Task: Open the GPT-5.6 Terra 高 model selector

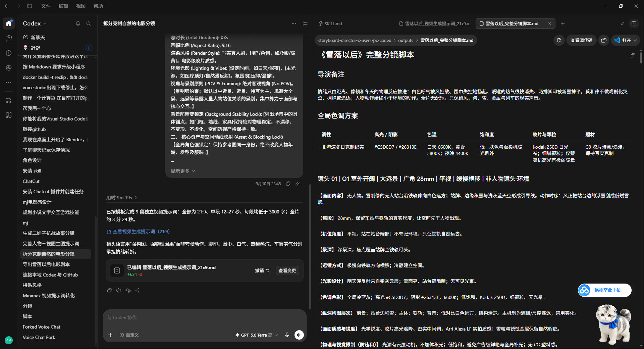Action: coord(257,335)
